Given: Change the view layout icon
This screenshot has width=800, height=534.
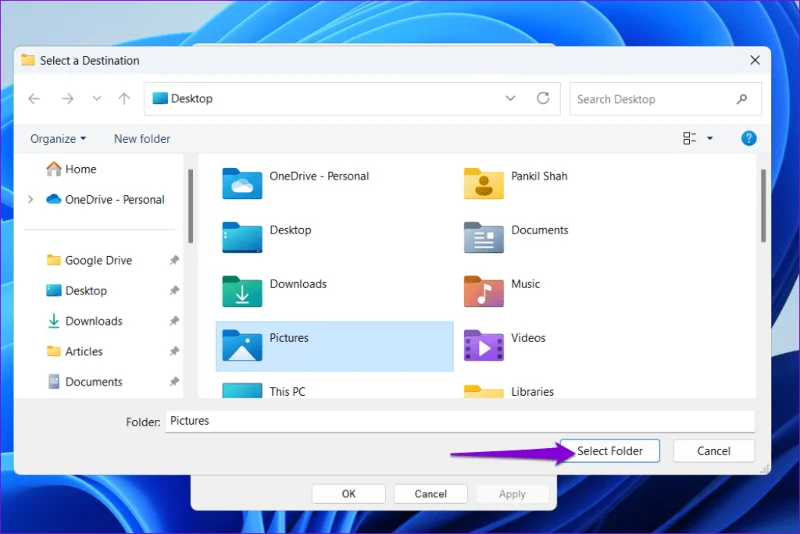Looking at the screenshot, I should [689, 138].
